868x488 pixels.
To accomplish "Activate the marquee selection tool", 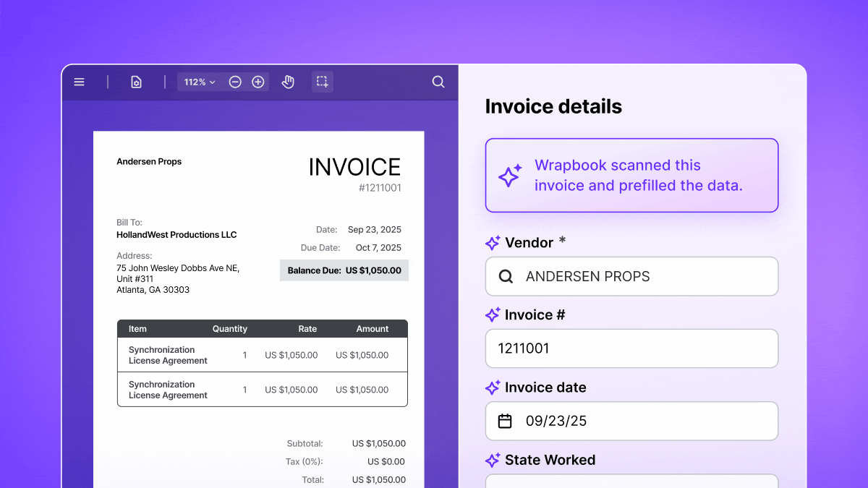I will coord(322,82).
